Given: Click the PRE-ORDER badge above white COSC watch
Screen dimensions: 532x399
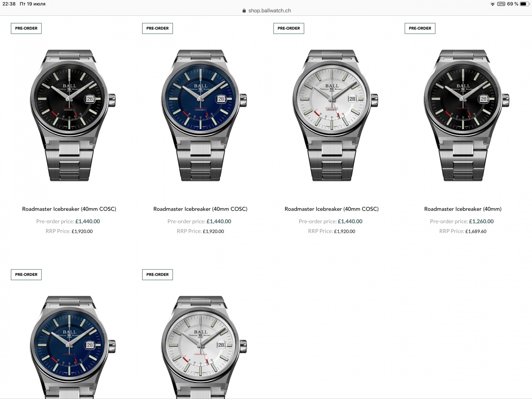Looking at the screenshot, I should 289,28.
